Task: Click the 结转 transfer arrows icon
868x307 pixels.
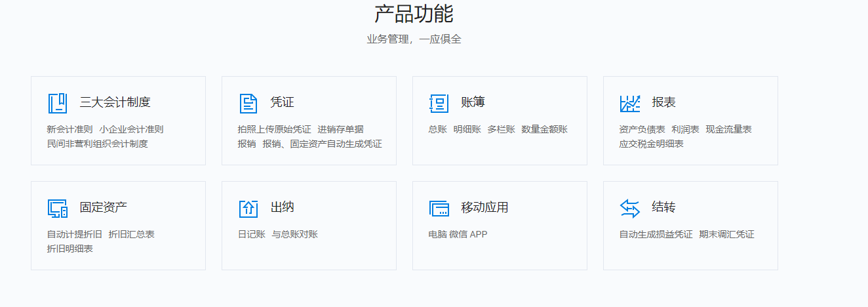Action: pos(630,208)
